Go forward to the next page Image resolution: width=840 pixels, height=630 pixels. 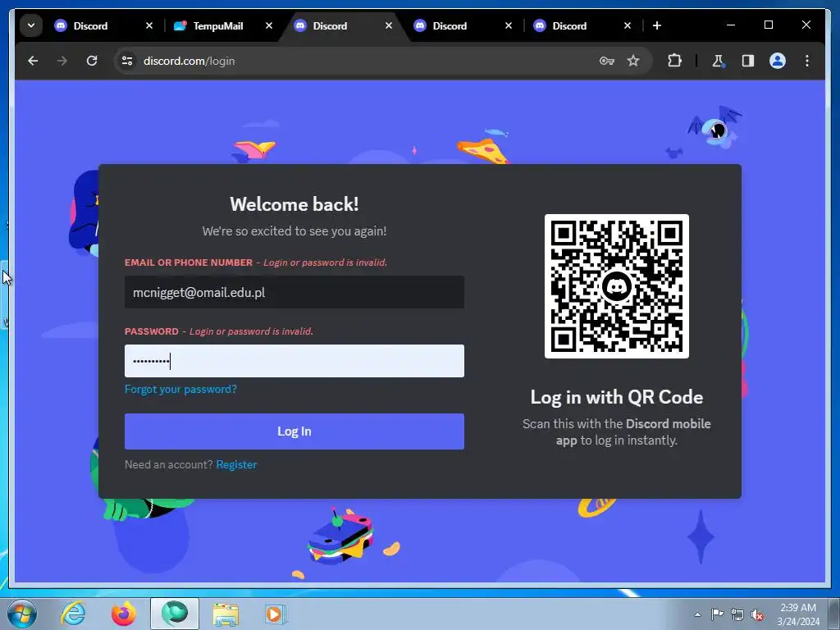(62, 61)
